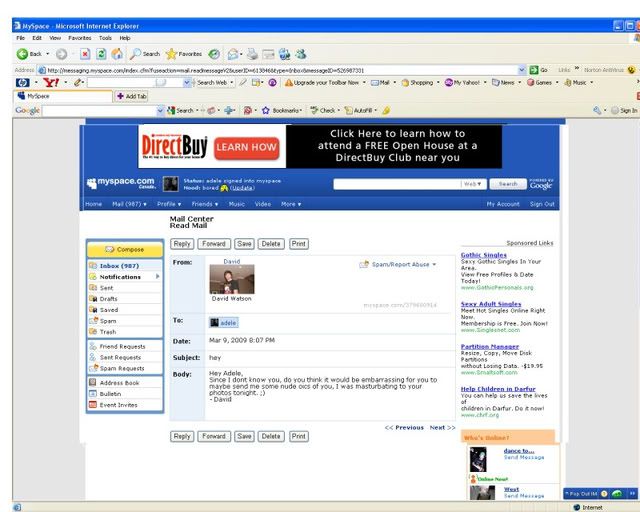Click the myspace web search input field
This screenshot has height=512, width=640.
click(x=397, y=184)
